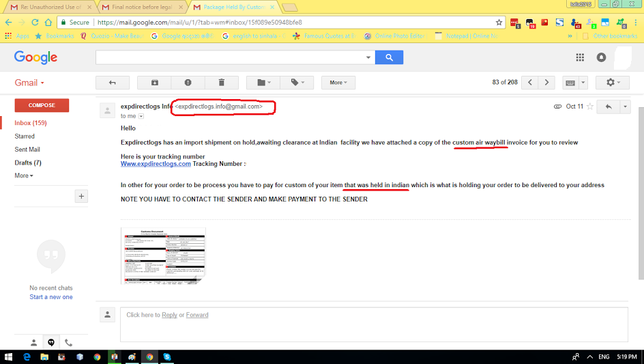
Task: Switch to 'Final notice before legal' tab
Action: [142, 7]
